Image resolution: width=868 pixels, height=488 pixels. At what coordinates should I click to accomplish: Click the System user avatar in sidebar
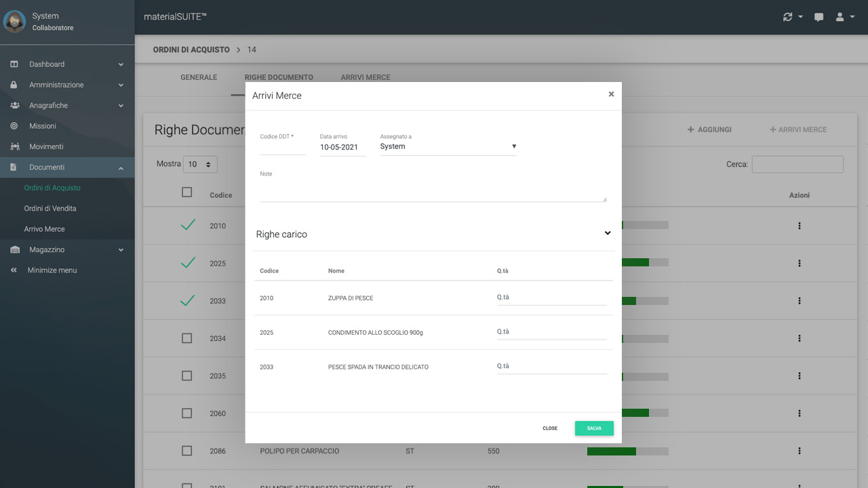pyautogui.click(x=14, y=21)
